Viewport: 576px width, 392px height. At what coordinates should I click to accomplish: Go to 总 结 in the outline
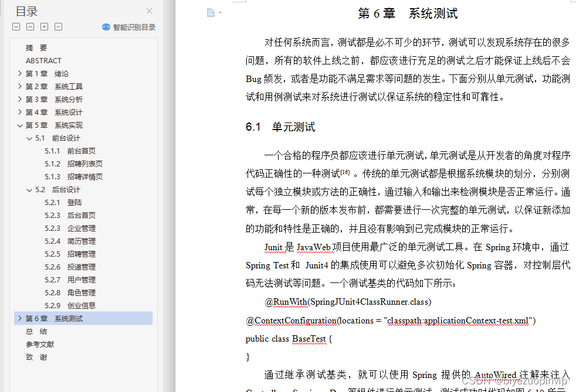(36, 332)
